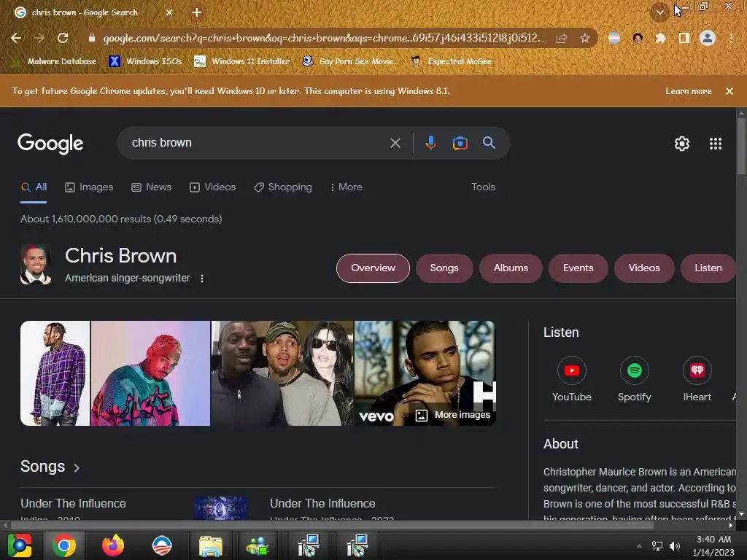This screenshot has height=560, width=747.
Task: Listen on Spotify
Action: pyautogui.click(x=634, y=379)
